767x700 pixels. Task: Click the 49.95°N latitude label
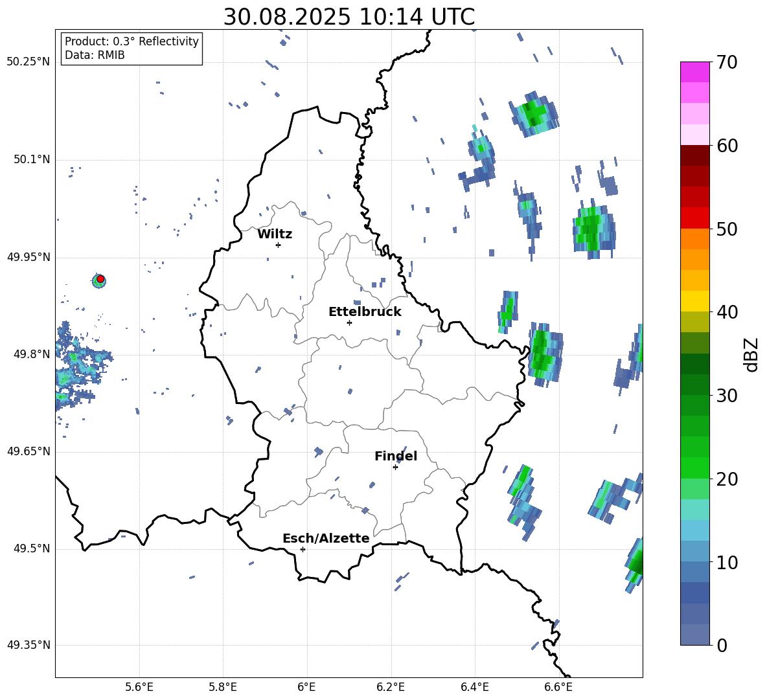point(29,257)
